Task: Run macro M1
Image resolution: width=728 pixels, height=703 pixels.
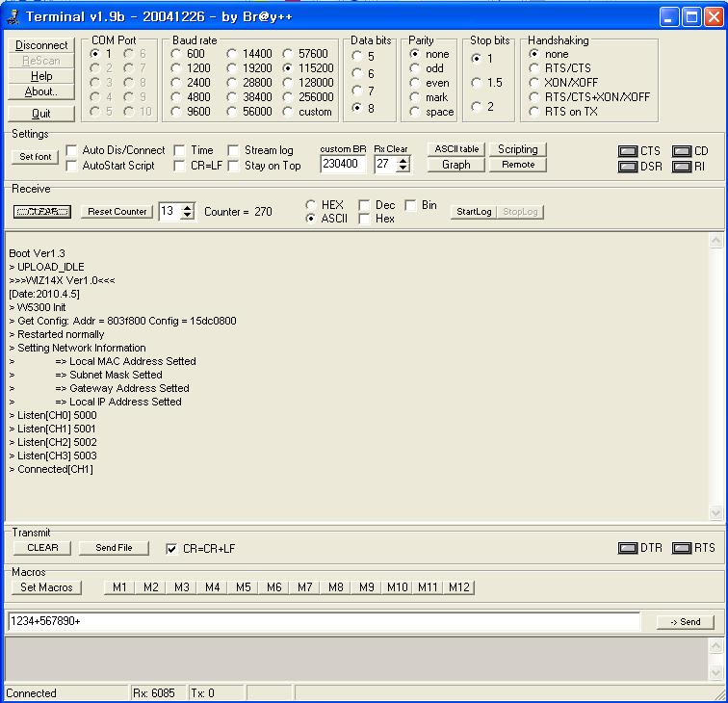Action: [x=119, y=587]
